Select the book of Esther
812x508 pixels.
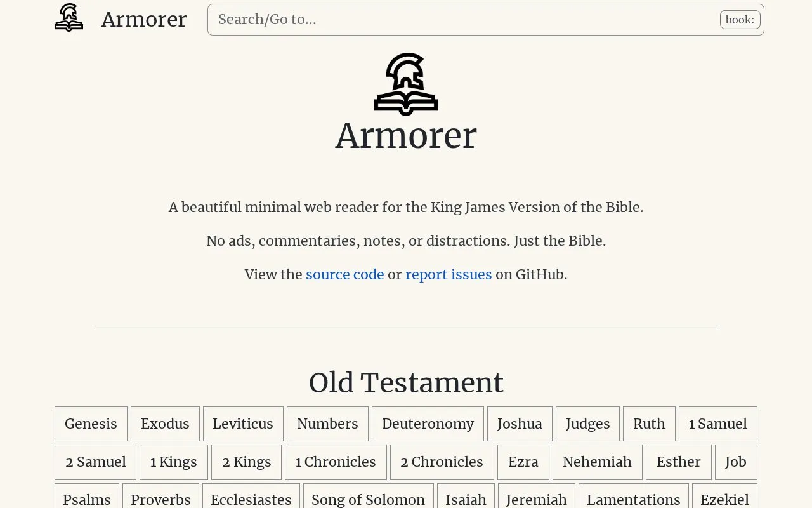[679, 462]
